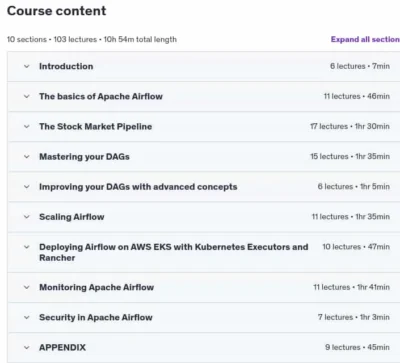Viewport: 400px width, 363px height.
Task: Expand chevron beside The basics of Apache Airflow
Action: point(27,96)
